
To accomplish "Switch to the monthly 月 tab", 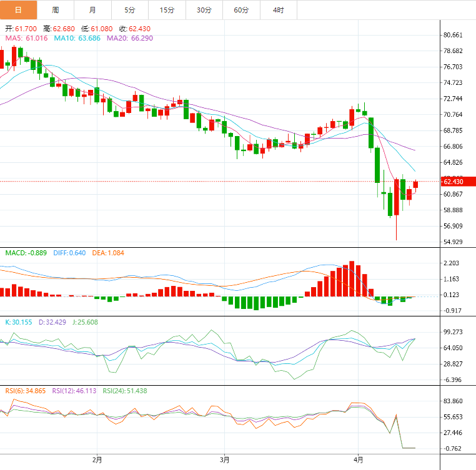I will point(92,10).
